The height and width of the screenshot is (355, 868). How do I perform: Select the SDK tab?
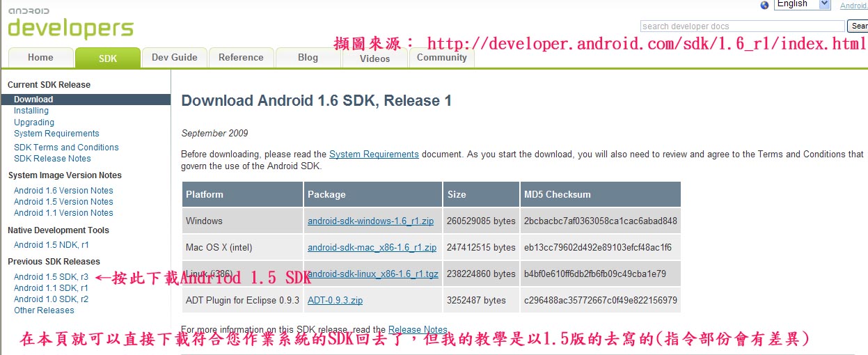click(x=108, y=58)
